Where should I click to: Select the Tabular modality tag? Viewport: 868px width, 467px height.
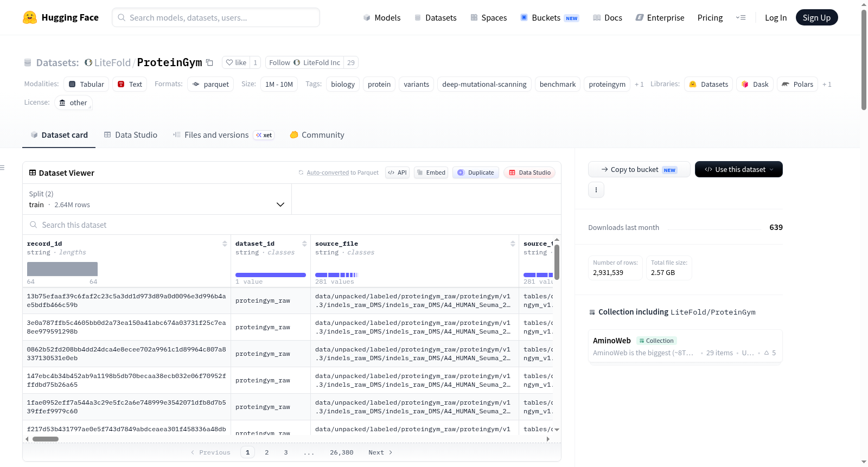(x=86, y=84)
